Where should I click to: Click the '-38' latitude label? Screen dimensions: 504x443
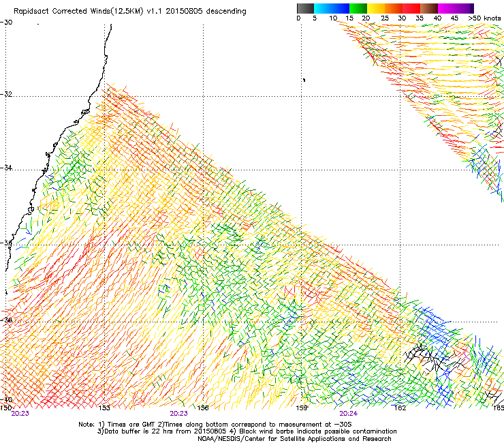(6, 320)
